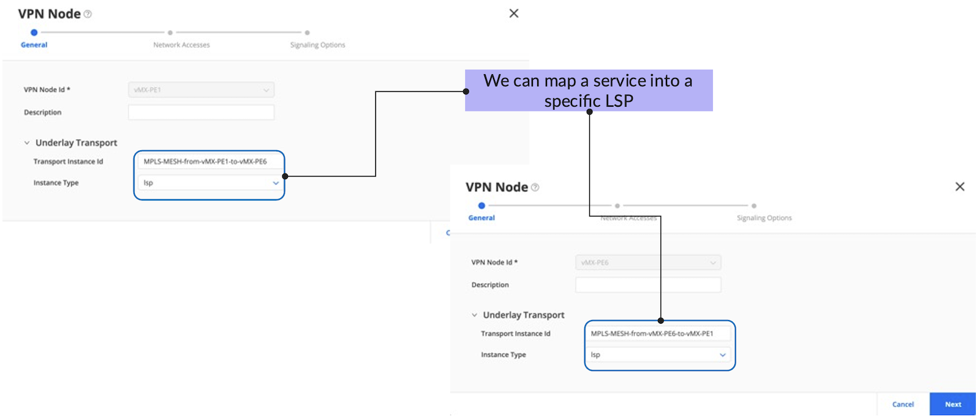Viewport: 980px width, 420px height.
Task: Click Transport Instance Id field with PE6-to-vMX-PE1
Action: coord(658,334)
